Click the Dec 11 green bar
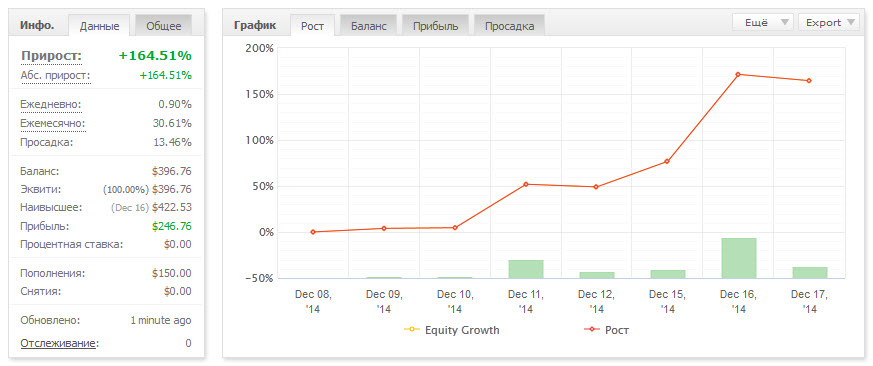873x366 pixels. click(x=526, y=269)
